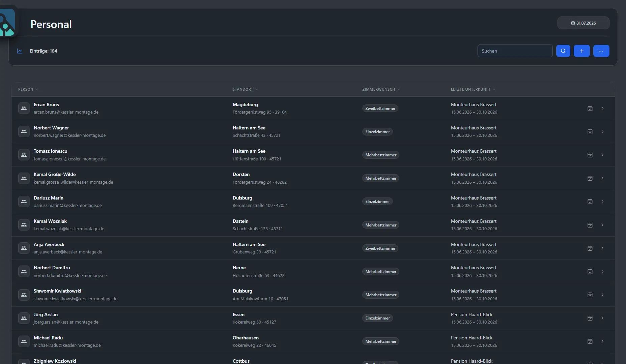The width and height of the screenshot is (626, 364).
Task: Sort by the LETZTE UNTERKUNFT column header
Action: [x=473, y=89]
